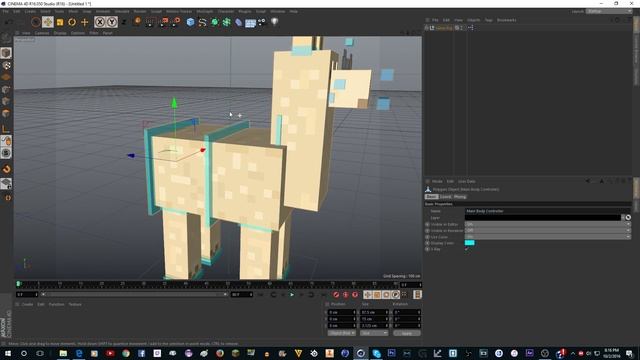Toggle Autokeying red button

pos(345,294)
